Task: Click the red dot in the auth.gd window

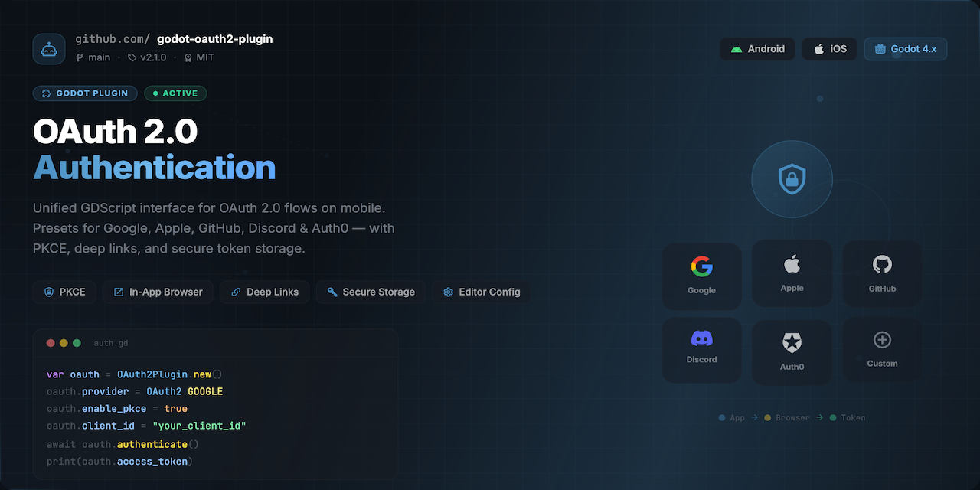Action: pos(51,343)
